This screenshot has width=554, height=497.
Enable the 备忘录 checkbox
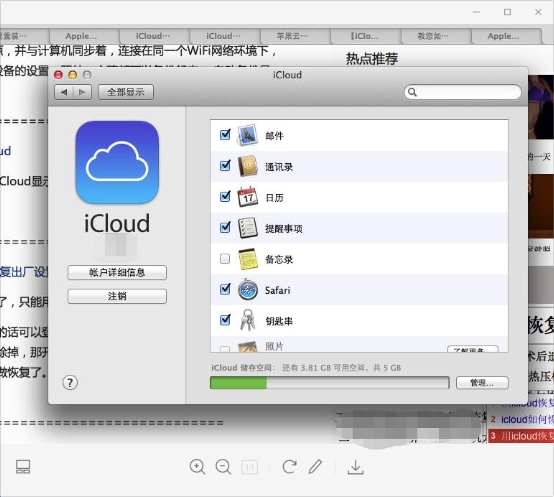(x=225, y=259)
